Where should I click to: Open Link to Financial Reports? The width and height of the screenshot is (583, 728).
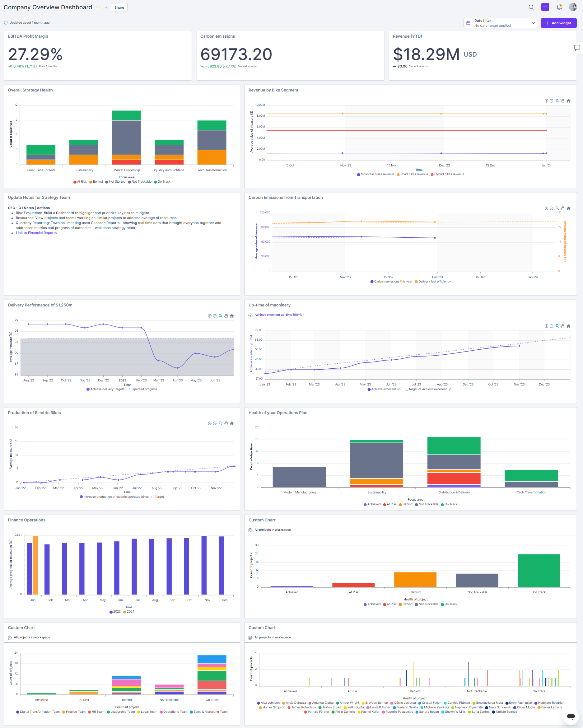(36, 233)
